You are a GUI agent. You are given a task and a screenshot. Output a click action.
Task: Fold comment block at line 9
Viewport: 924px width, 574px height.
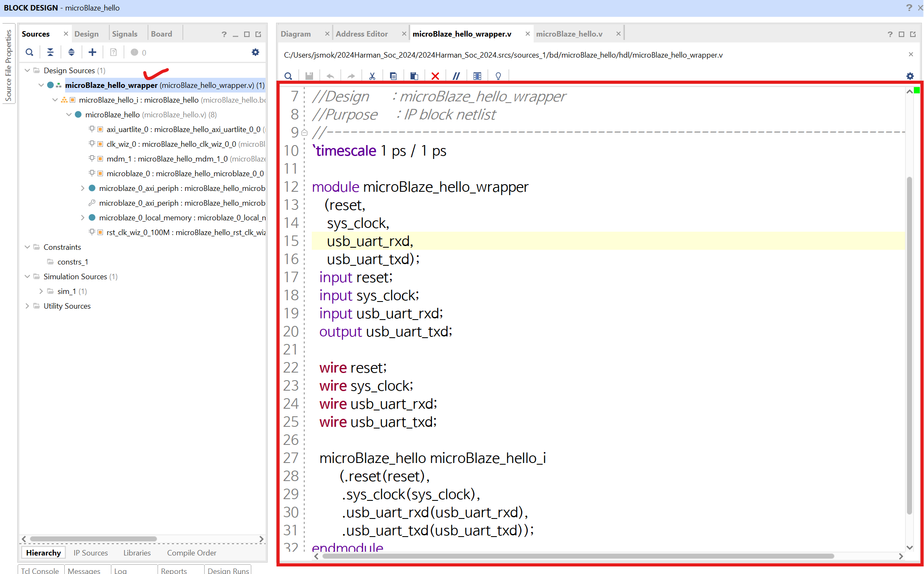point(304,133)
